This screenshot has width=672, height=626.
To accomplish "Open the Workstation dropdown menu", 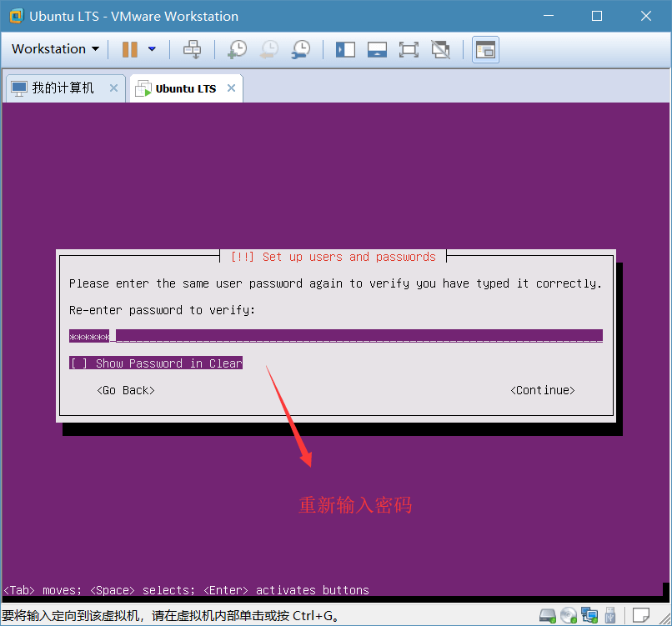I will (x=55, y=49).
